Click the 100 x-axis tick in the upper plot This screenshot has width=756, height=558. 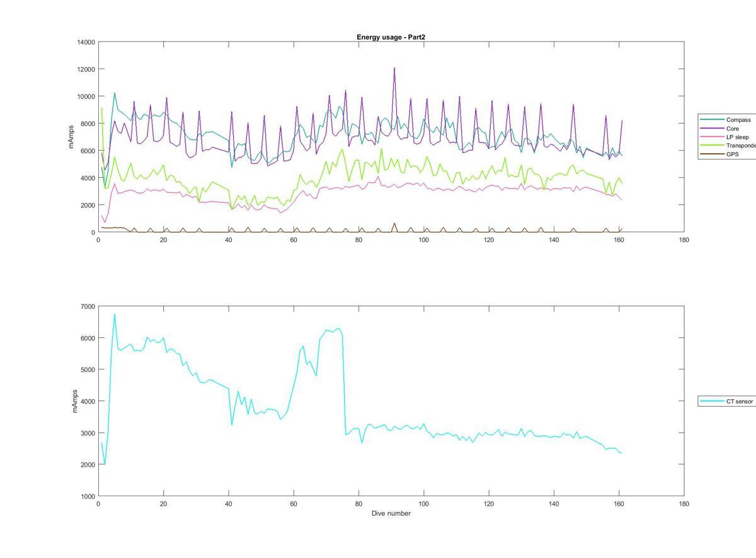424,240
